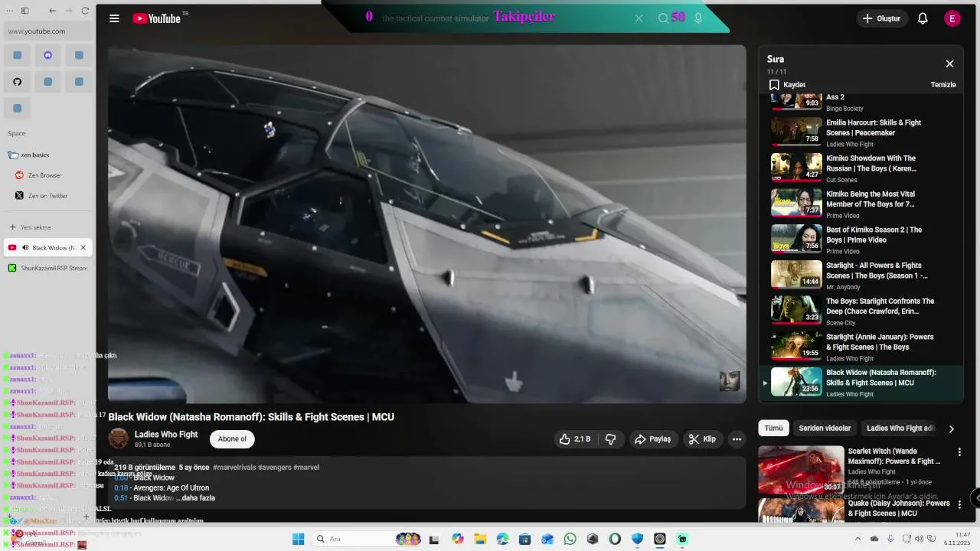This screenshot has height=551, width=980.
Task: Open Zen on Twitter pinned tab
Action: [47, 196]
